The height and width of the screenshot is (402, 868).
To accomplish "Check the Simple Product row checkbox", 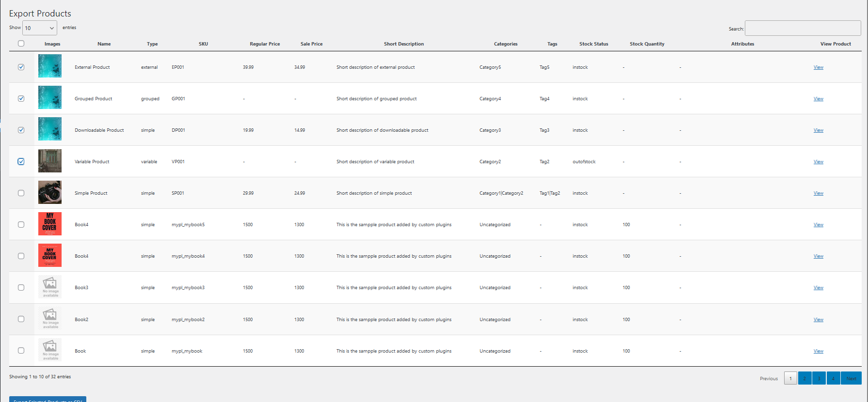I will [21, 193].
